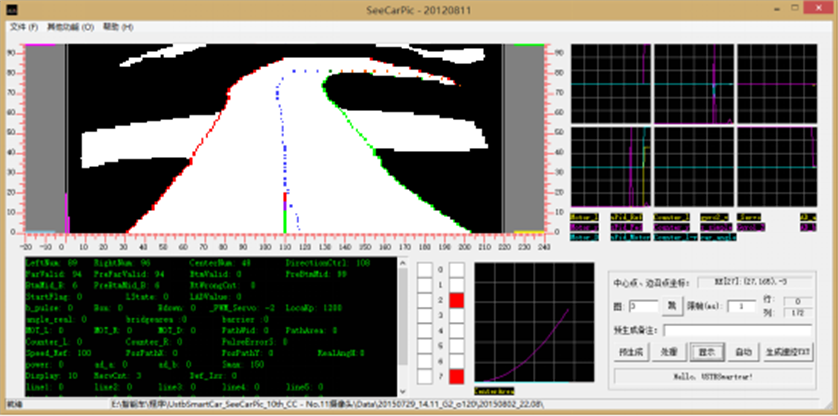Click the cyan Motor legend label
The height and width of the screenshot is (416, 838).
[584, 237]
